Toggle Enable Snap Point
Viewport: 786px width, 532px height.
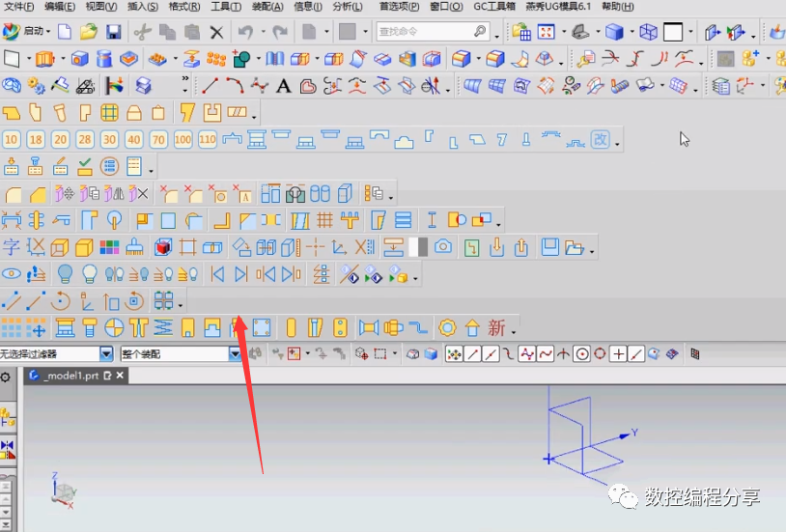tap(454, 354)
